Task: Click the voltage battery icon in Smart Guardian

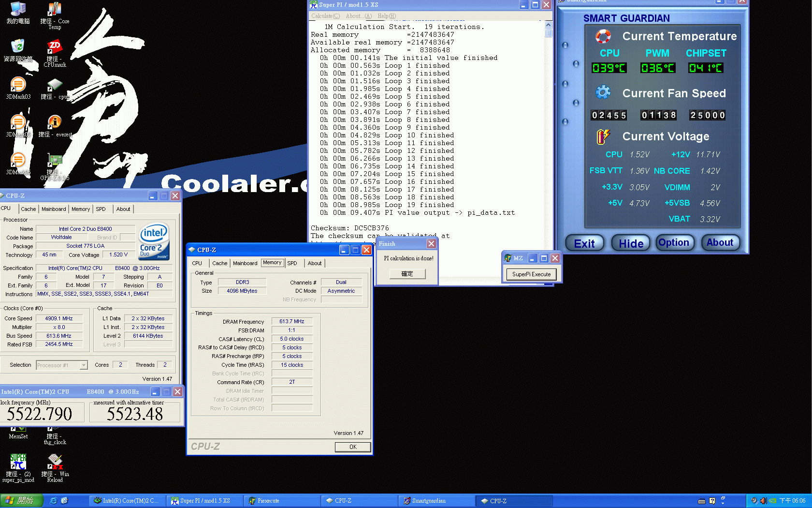Action: [603, 136]
